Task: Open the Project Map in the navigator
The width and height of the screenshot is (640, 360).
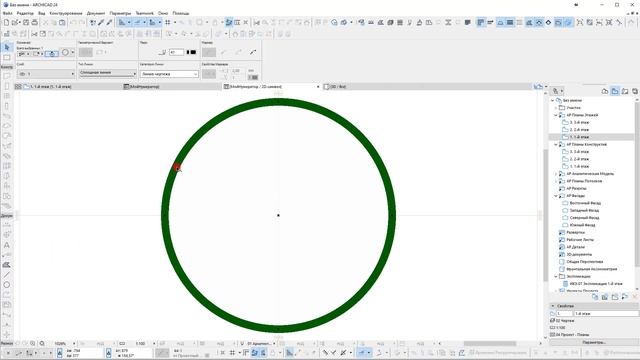Action: (x=605, y=91)
